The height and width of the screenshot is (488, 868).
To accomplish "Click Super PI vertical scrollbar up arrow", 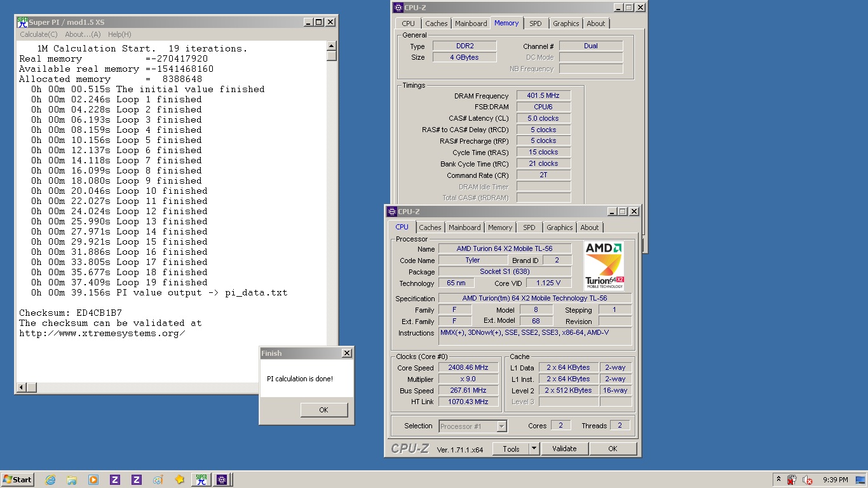I will [x=332, y=46].
